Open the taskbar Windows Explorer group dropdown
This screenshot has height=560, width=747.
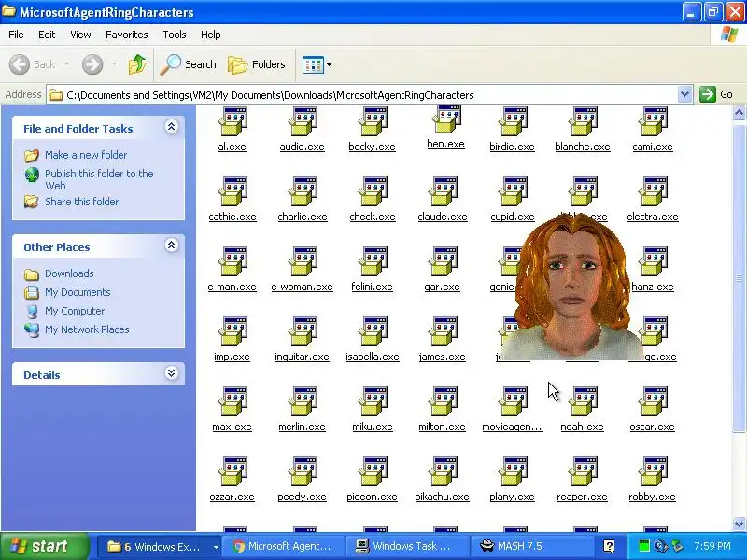click(x=216, y=547)
